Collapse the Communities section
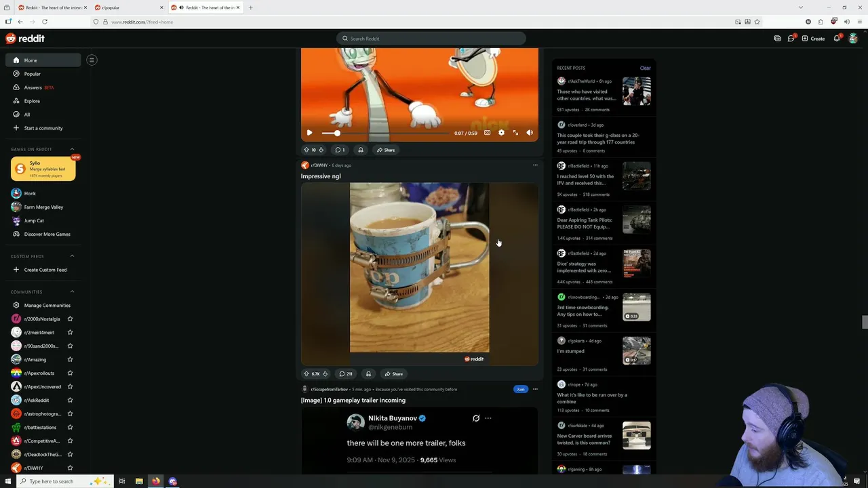Viewport: 868px width, 488px height. click(x=73, y=292)
